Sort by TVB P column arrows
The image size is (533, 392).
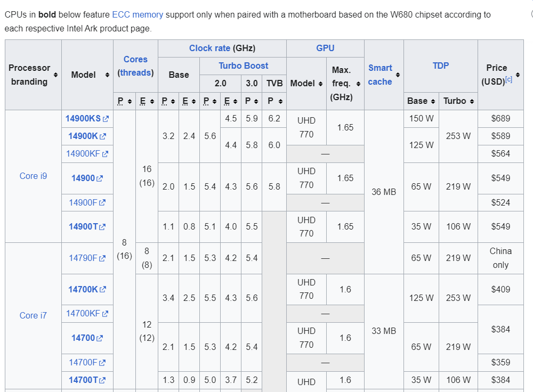pos(280,101)
